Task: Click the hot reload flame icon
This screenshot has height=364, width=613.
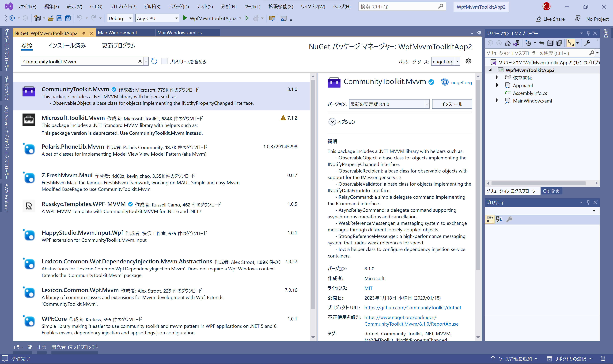Action: [256, 18]
